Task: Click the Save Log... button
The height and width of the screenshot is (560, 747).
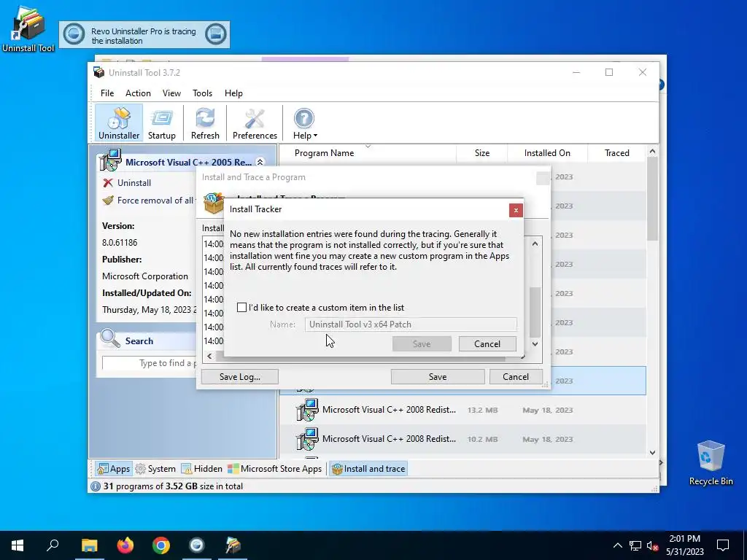Action: coord(239,377)
